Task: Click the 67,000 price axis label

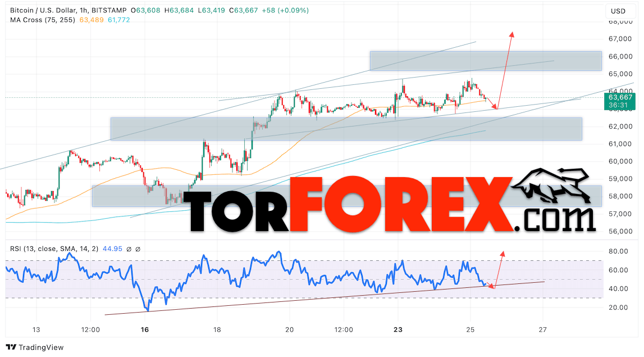Action: pos(620,39)
